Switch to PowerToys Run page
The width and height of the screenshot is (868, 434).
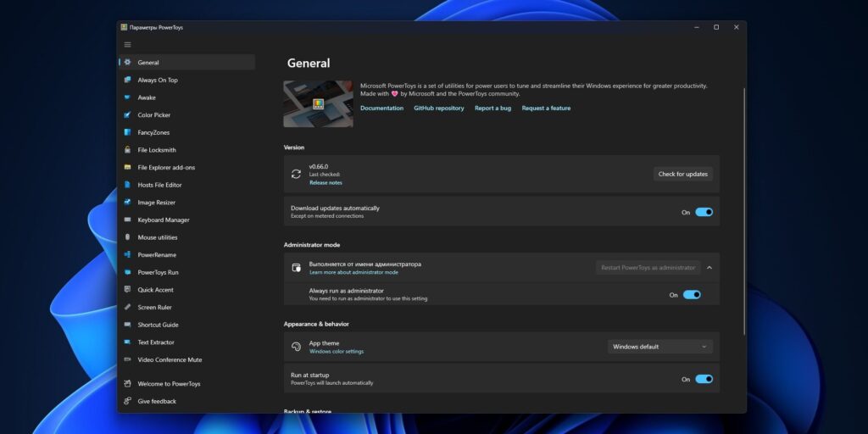[x=186, y=272]
